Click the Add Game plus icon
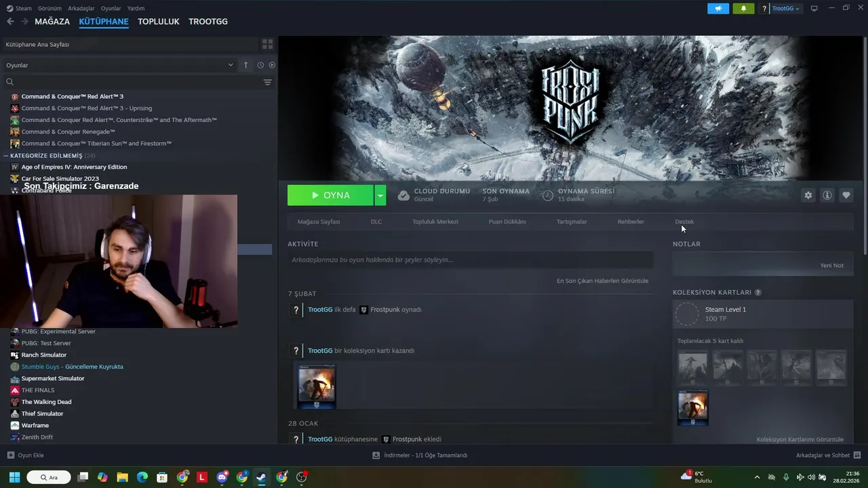The width and height of the screenshot is (868, 488). [10, 455]
